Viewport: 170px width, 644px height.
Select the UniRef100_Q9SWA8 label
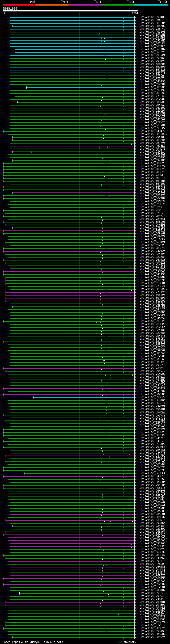(152, 427)
